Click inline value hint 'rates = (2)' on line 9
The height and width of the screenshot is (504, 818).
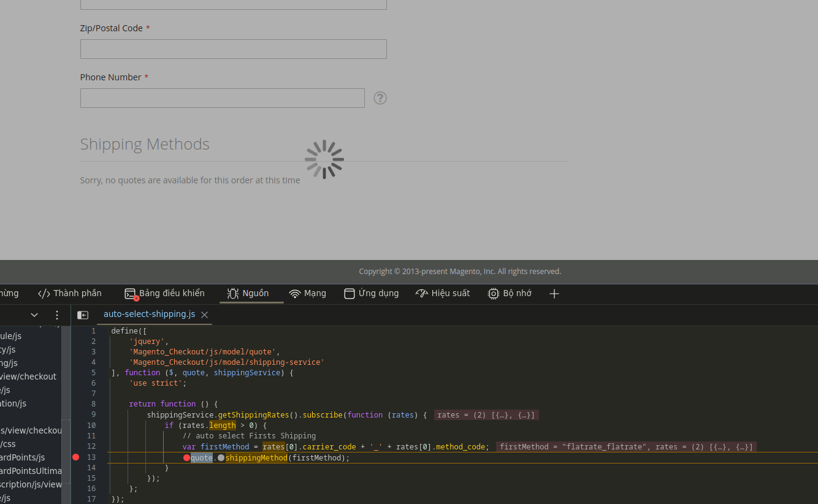coord(486,415)
